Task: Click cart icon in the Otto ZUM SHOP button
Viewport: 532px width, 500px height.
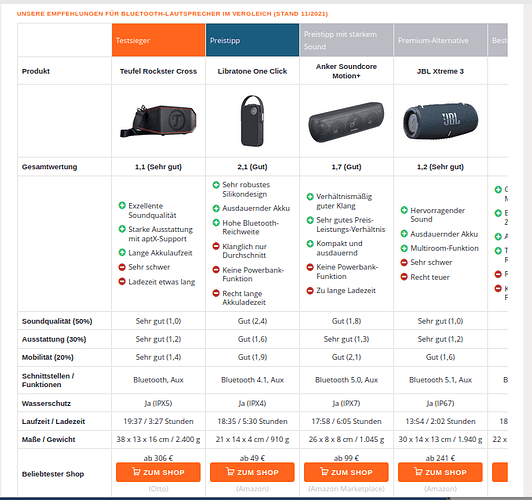Action: pos(136,472)
